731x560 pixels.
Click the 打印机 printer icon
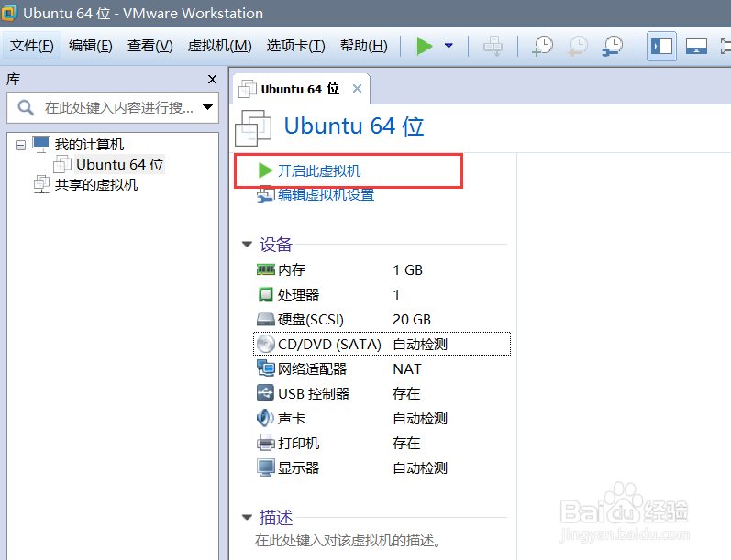tap(266, 443)
